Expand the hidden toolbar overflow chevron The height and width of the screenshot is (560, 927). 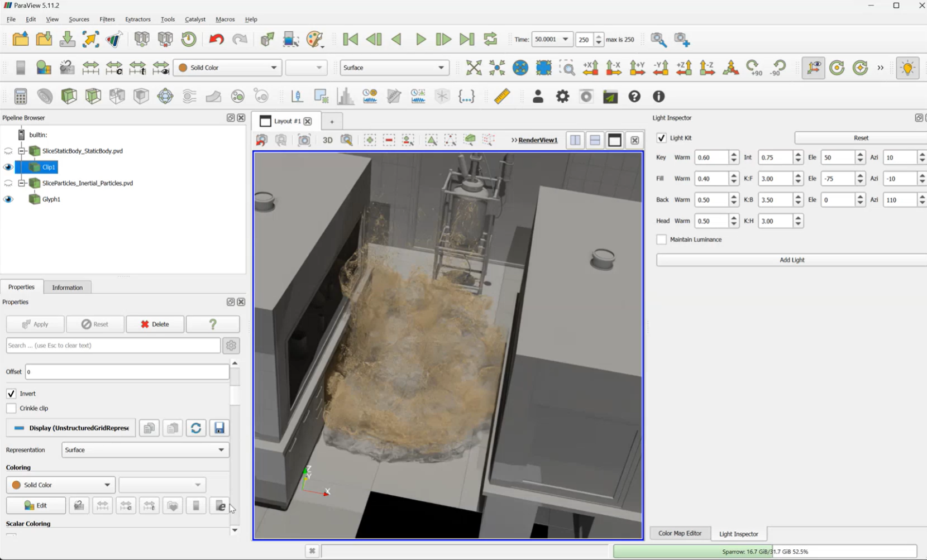pyautogui.click(x=881, y=68)
